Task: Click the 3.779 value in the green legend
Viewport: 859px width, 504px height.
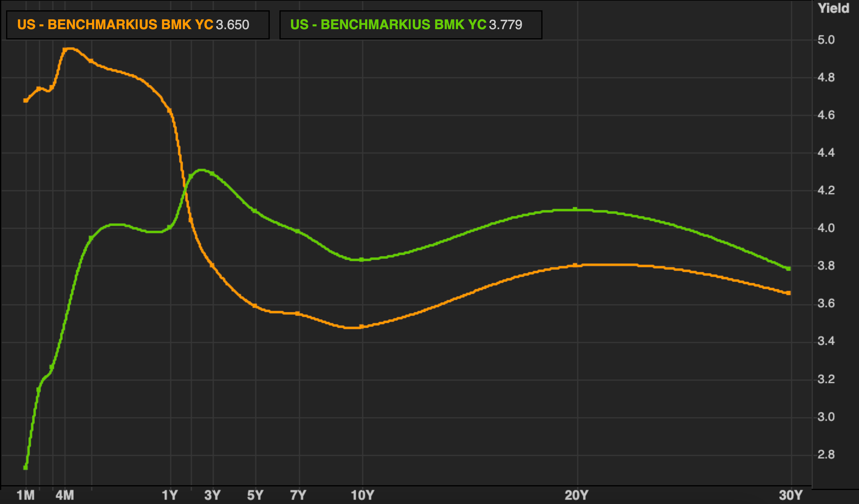Action: click(505, 25)
